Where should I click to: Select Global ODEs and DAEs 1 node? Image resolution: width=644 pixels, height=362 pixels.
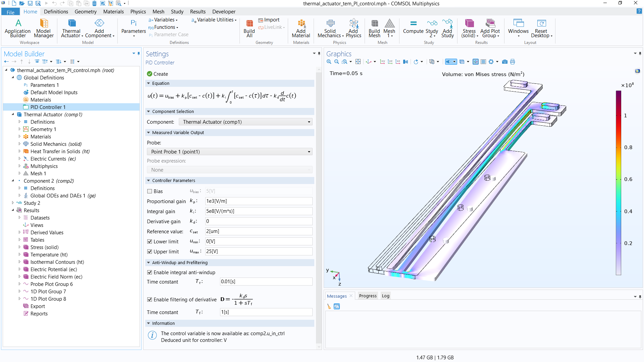tap(63, 196)
